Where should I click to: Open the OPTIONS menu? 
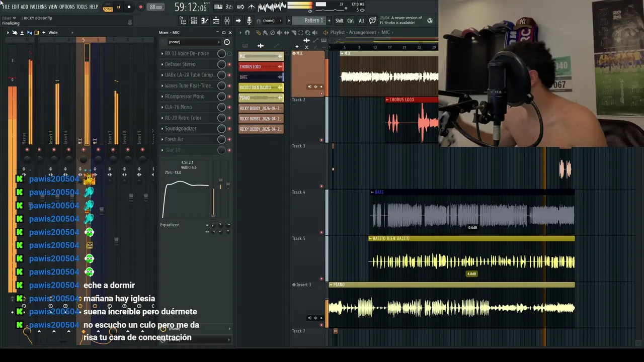tap(67, 7)
